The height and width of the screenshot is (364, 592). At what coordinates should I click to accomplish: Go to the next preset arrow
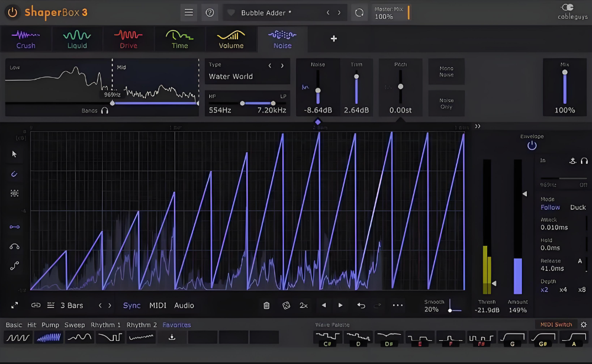[339, 13]
